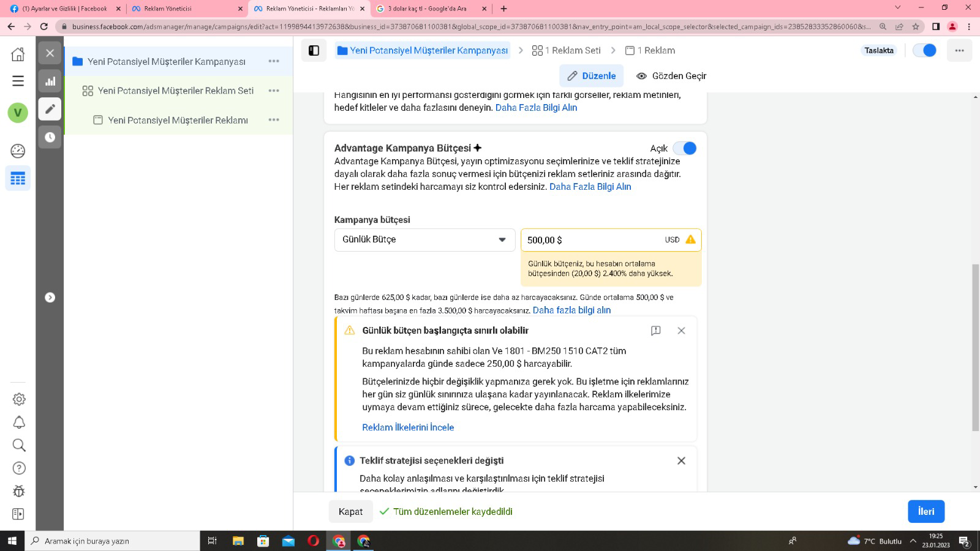Image resolution: width=980 pixels, height=551 pixels.
Task: Open the Reklam İlkelerini İncele link
Action: [408, 427]
